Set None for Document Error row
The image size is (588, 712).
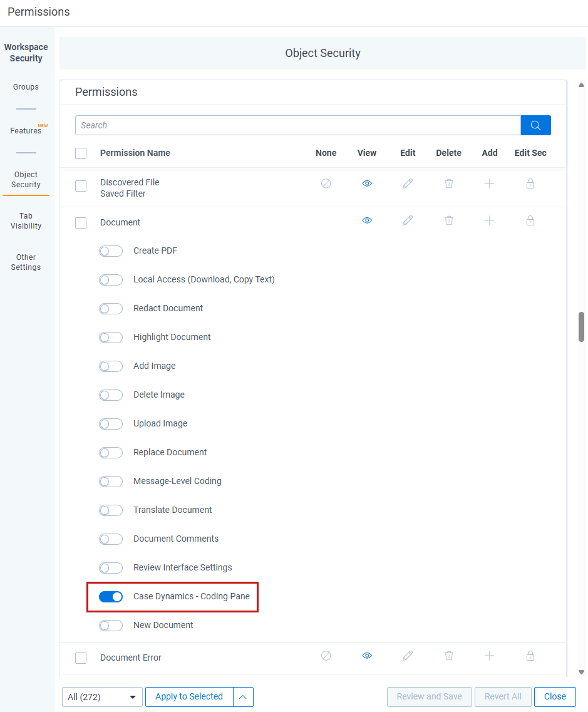(326, 656)
